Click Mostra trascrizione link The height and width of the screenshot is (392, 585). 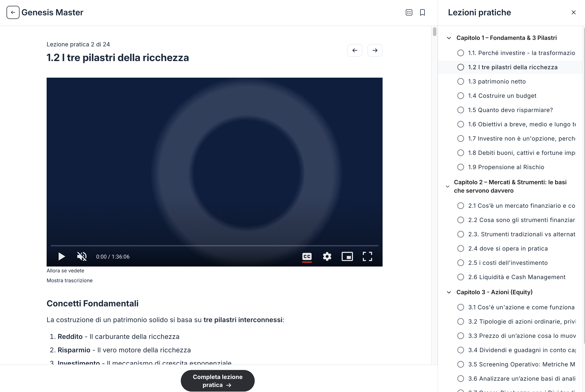70,281
